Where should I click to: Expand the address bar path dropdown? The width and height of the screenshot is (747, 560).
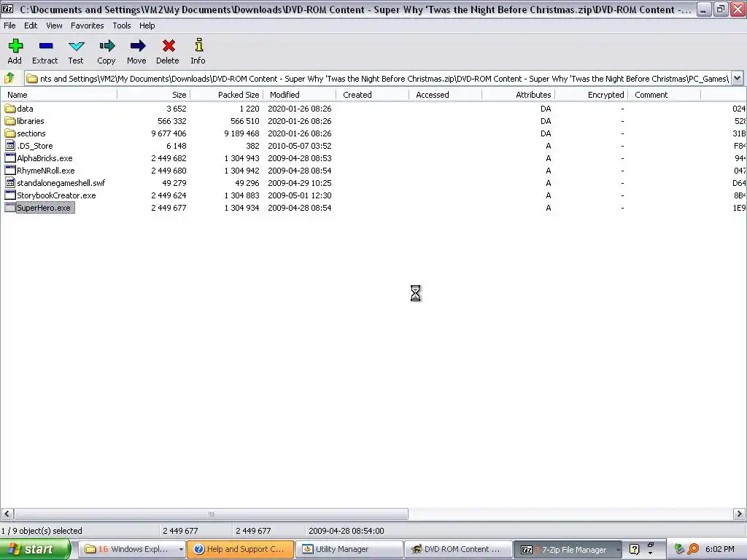point(737,78)
